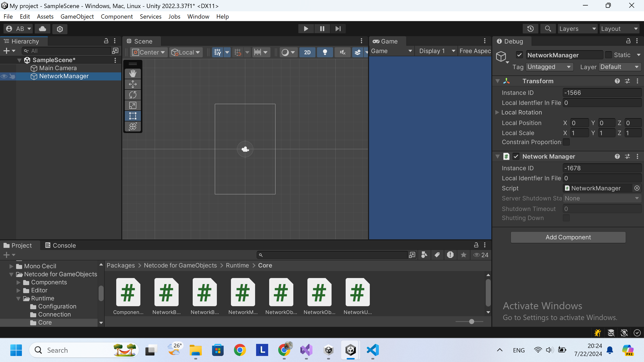
Task: Click the Add Component button
Action: tap(568, 237)
